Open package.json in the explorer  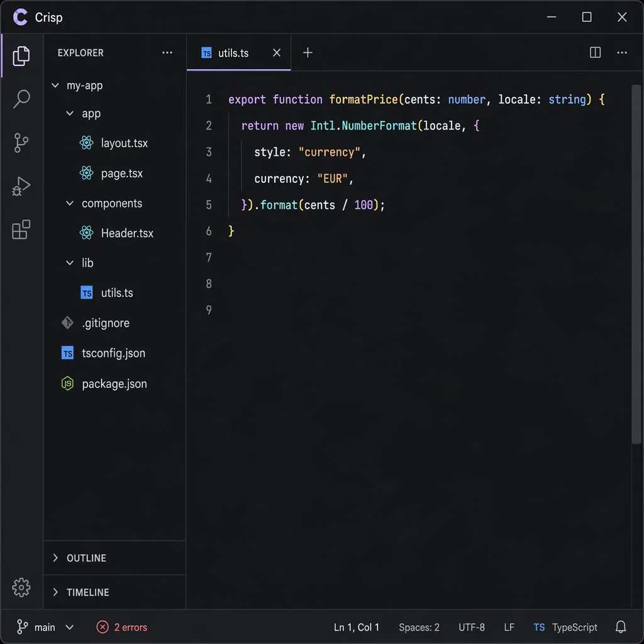coord(114,383)
